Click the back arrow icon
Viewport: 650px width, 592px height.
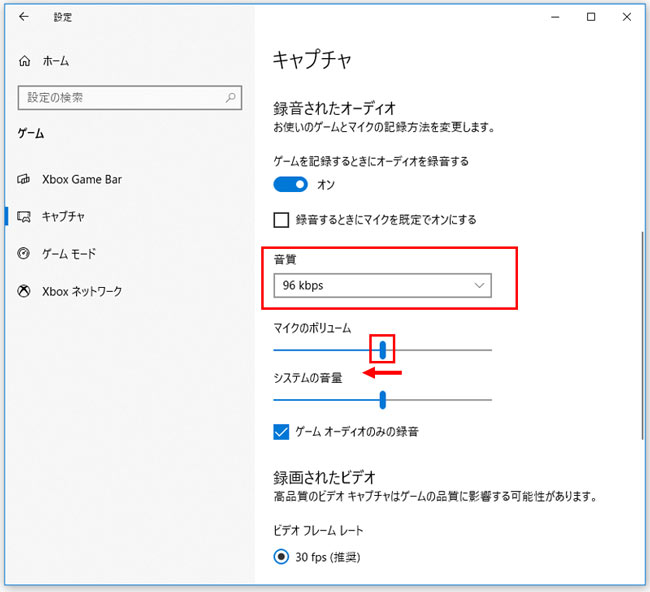coord(24,17)
